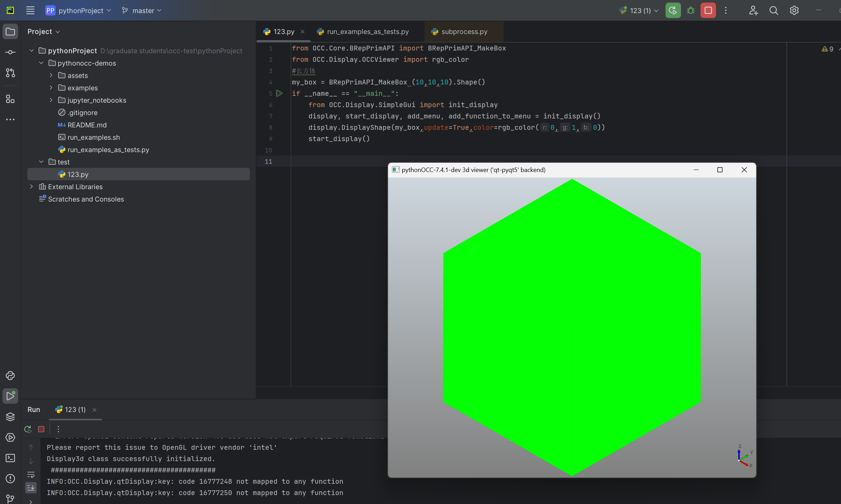This screenshot has height=504, width=841.
Task: Click the run gutter arrow on line 5
Action: pyautogui.click(x=279, y=93)
